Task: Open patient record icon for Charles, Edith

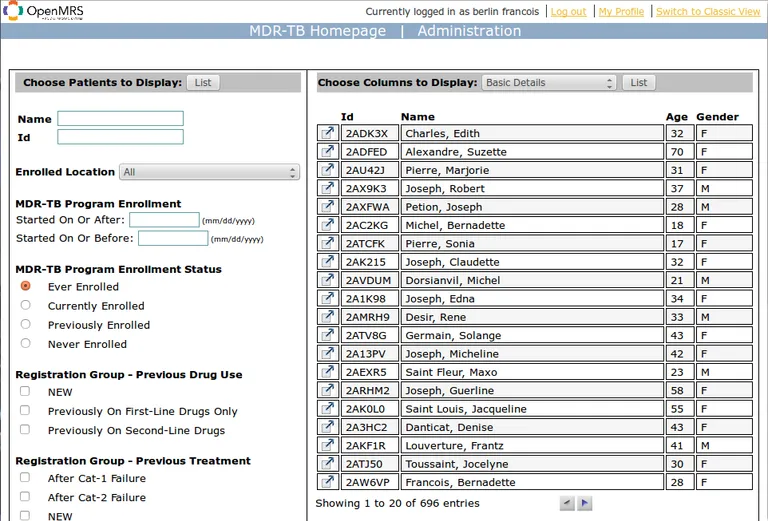Action: point(327,133)
